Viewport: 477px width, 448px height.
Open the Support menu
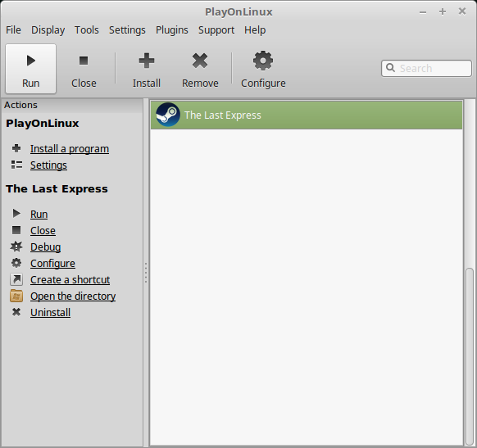216,30
